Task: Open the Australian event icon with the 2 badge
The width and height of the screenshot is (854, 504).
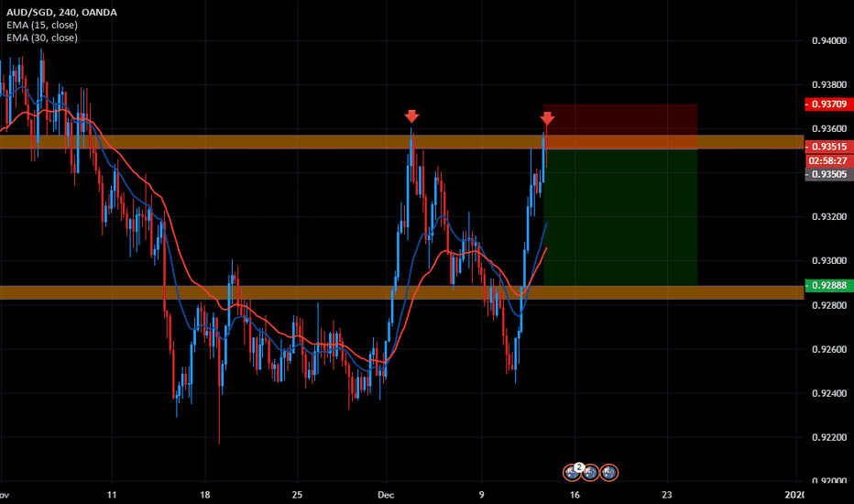Action: point(572,473)
